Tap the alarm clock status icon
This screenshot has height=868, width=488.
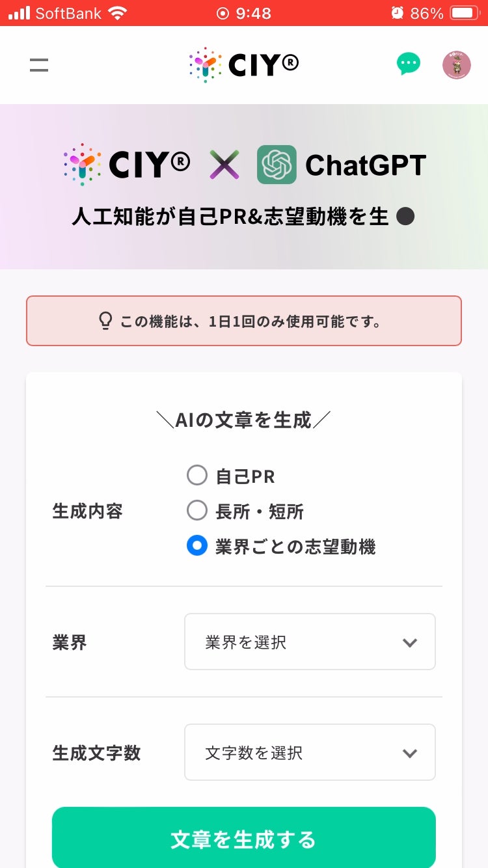pyautogui.click(x=397, y=13)
